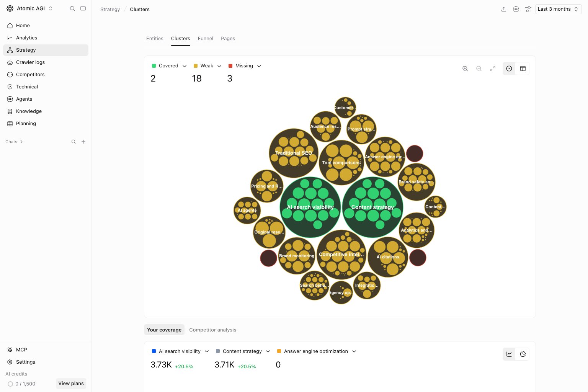Click the View plans button
The height and width of the screenshot is (392, 588).
pos(71,384)
